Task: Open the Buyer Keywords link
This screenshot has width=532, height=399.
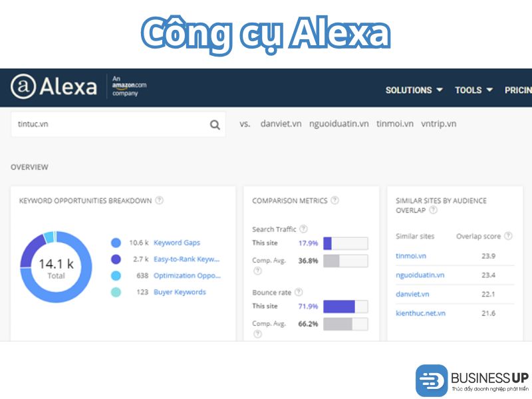Action: (180, 292)
